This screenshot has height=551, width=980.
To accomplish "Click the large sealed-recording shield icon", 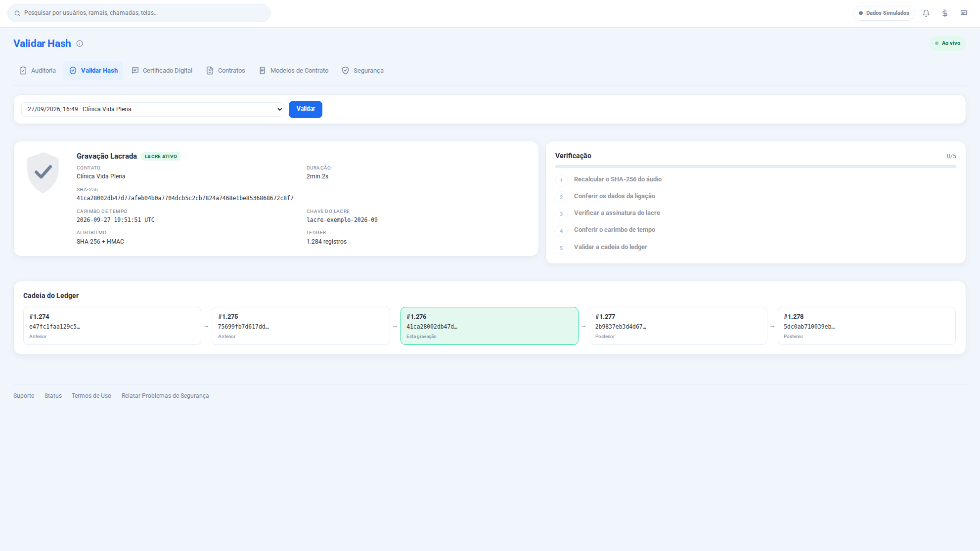I will pos(43,172).
